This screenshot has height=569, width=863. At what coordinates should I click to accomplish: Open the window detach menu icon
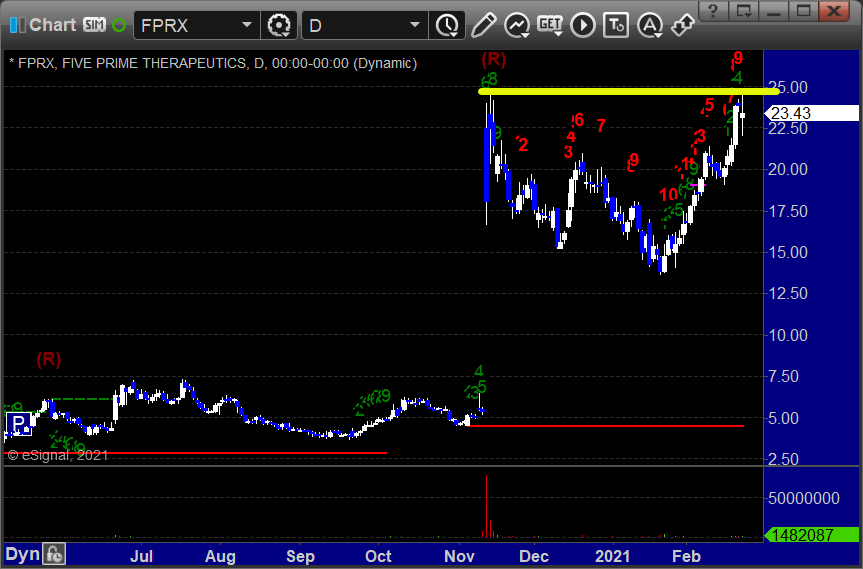744,11
